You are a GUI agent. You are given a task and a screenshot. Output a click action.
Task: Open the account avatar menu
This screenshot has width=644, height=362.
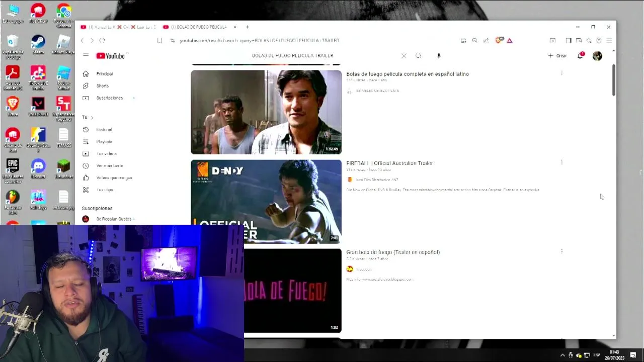(597, 56)
